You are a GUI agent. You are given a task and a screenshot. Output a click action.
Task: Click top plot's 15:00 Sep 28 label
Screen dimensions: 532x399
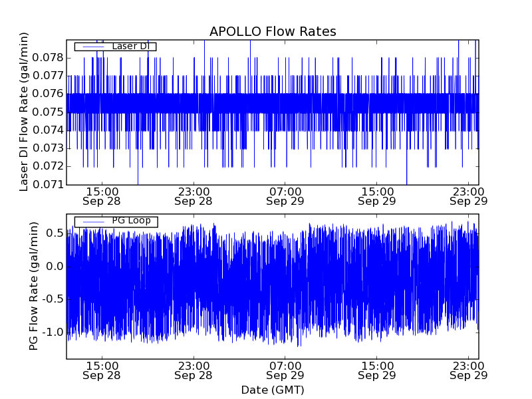pyautogui.click(x=102, y=196)
